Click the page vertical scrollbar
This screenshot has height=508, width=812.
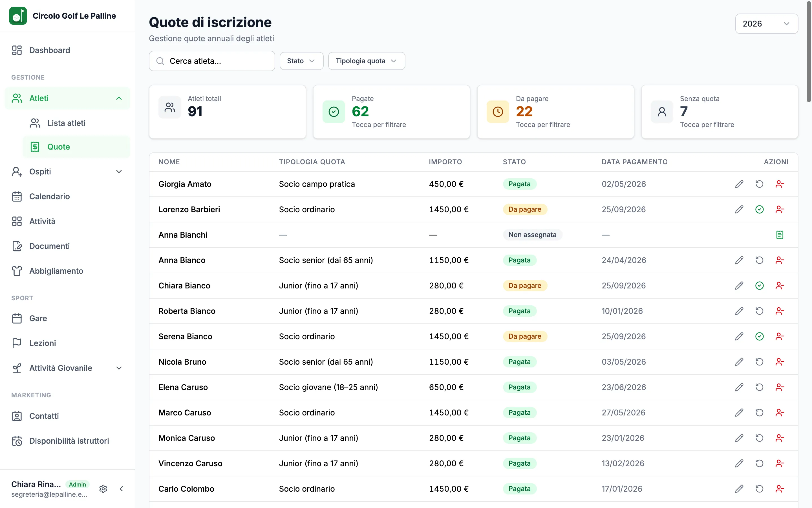(x=809, y=52)
